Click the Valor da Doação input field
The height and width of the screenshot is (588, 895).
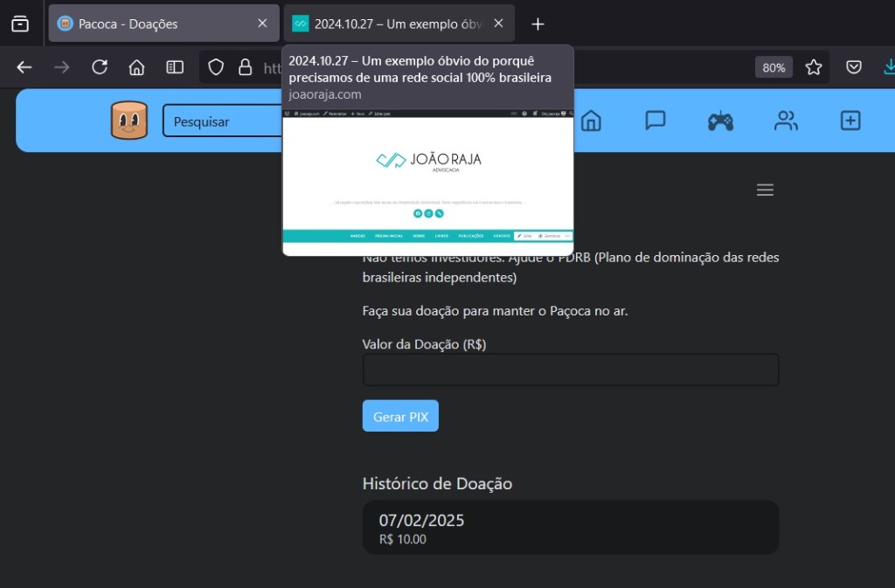(x=570, y=370)
